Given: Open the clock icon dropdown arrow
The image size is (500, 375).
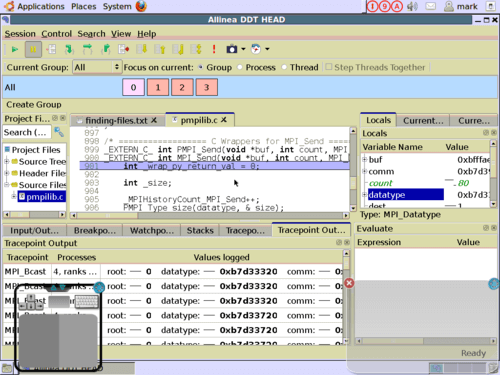Looking at the screenshot, I should (267, 49).
